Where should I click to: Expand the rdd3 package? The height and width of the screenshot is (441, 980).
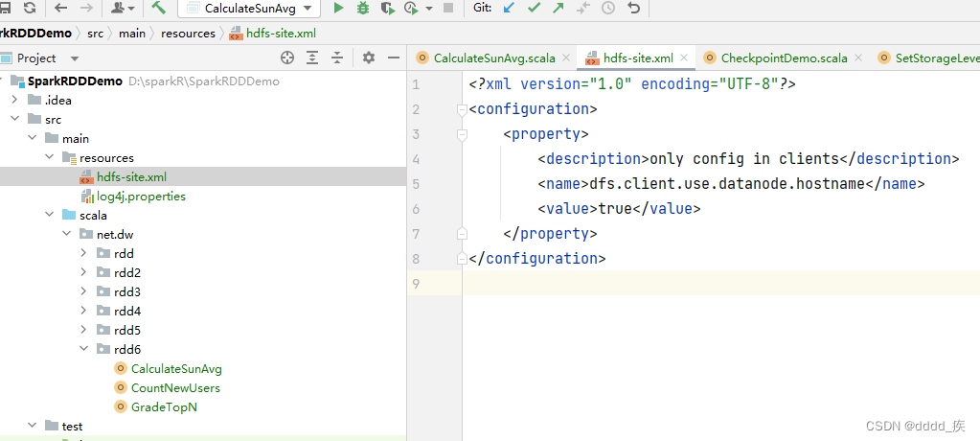pyautogui.click(x=84, y=292)
